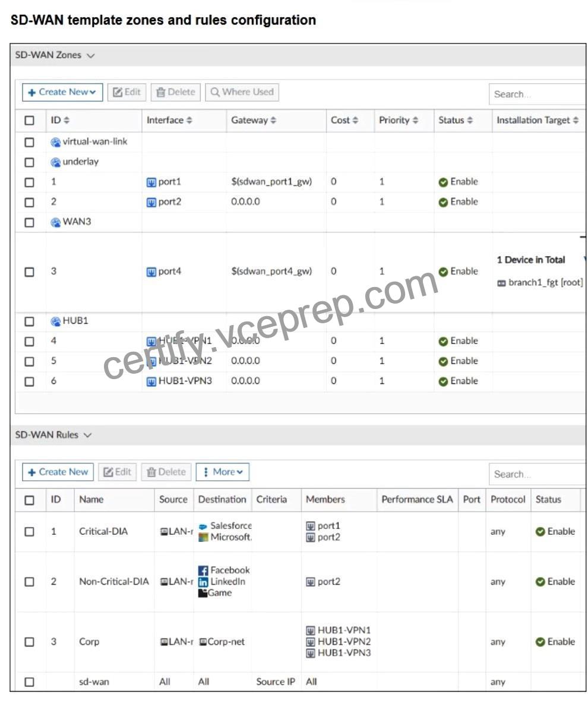Viewport: 588px width, 703px height.
Task: Click the HUB1-VPN3 interface icon in zones
Action: pos(151,382)
